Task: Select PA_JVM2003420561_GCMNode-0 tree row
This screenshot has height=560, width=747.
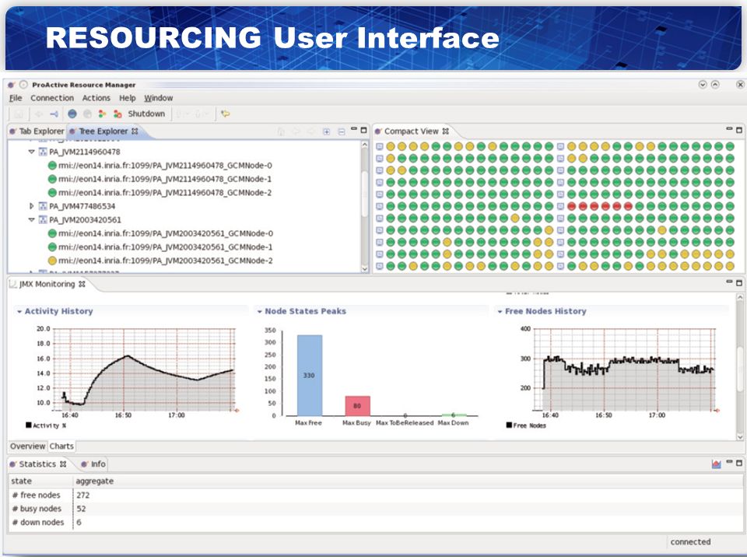Action: (160, 233)
